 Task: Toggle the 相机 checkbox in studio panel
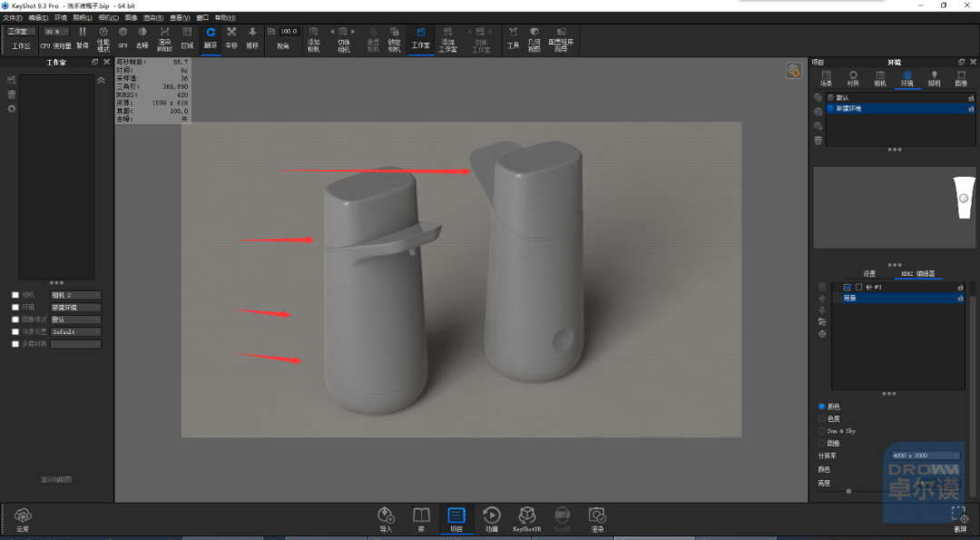[15, 295]
